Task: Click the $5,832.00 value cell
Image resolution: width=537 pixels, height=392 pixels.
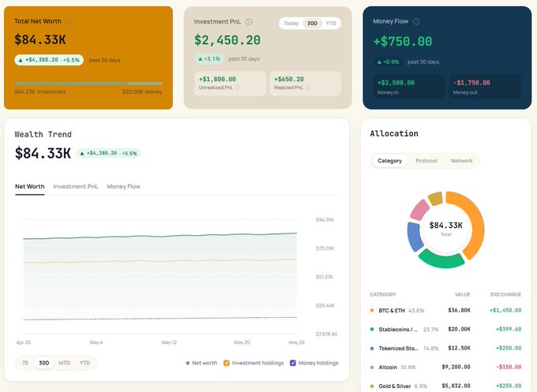Action: click(x=456, y=386)
